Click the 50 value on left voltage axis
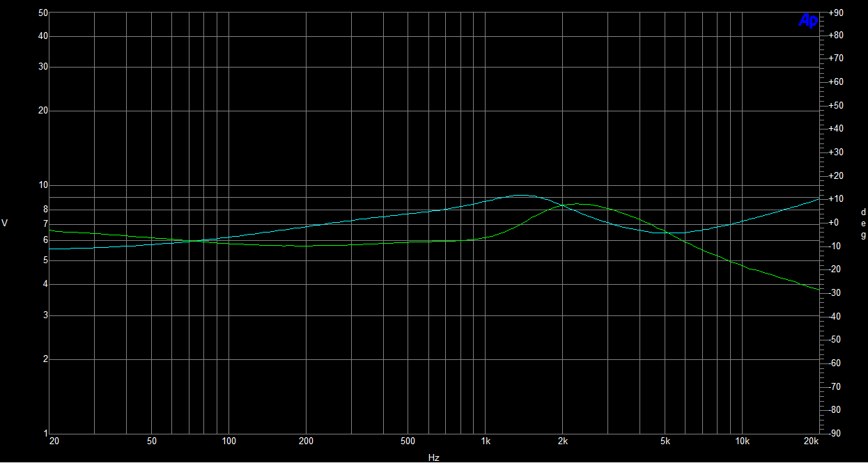Viewport: 868px width, 463px height. pos(43,13)
